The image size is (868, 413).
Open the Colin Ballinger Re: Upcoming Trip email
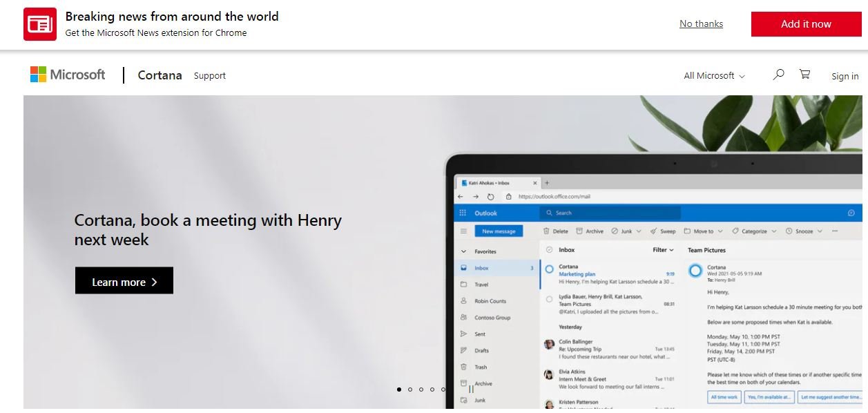(608, 349)
